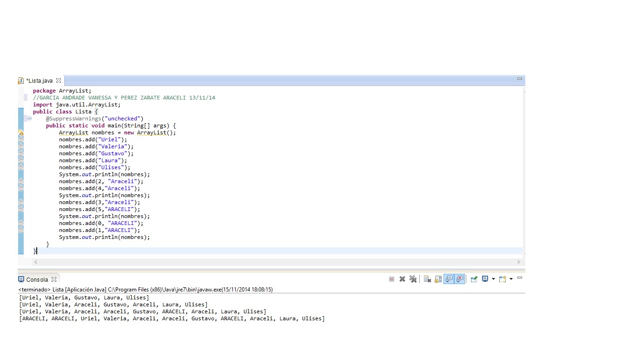Click the "import java.util.ArrayList;" line
635x364 pixels.
pos(77,105)
